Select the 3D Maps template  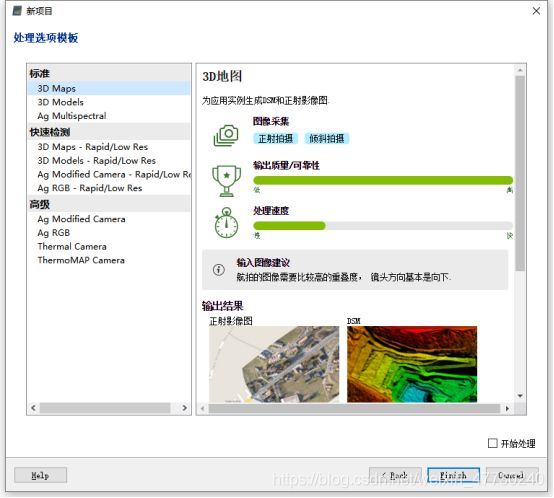coord(109,88)
